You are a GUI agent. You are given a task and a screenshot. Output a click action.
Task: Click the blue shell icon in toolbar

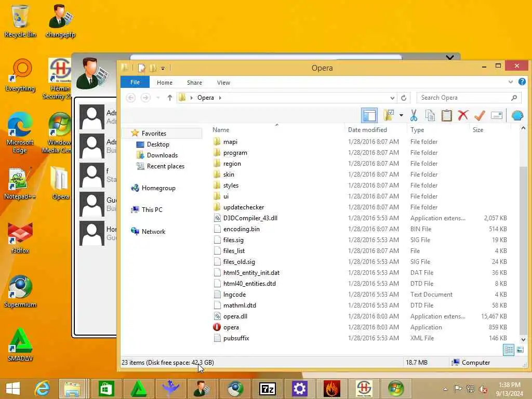(517, 115)
